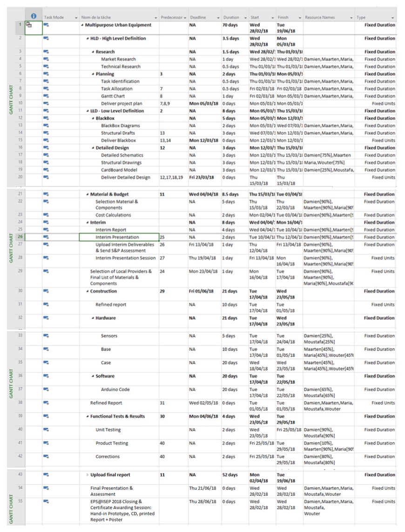Open the Predecessor column dropdown arrow
This screenshot has width=405, height=532.
184,17
